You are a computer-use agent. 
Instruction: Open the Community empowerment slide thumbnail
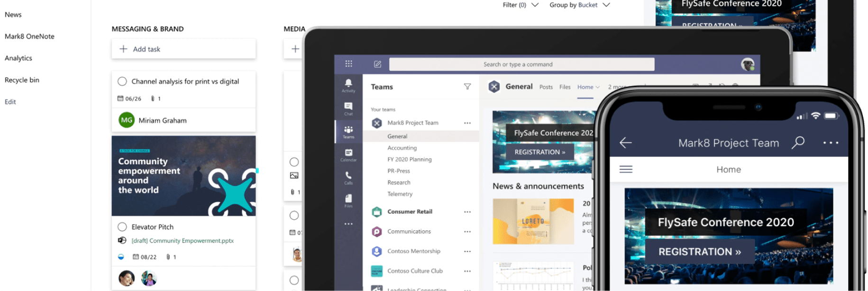183,176
